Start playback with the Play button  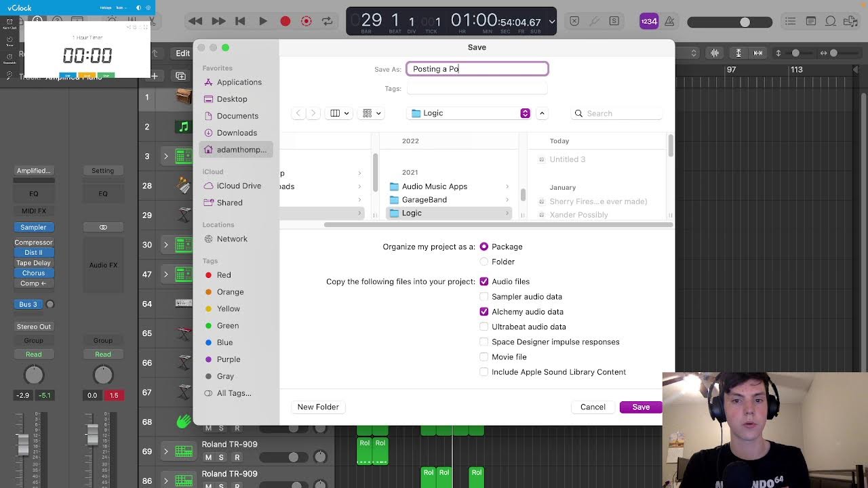tap(262, 22)
